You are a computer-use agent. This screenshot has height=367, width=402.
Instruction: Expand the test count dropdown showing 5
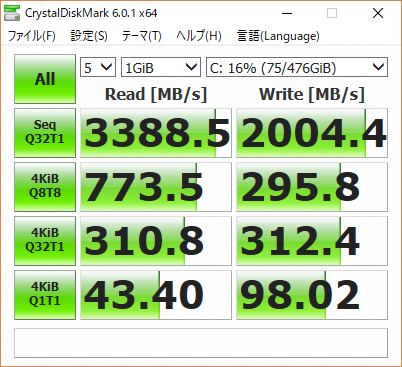click(98, 67)
